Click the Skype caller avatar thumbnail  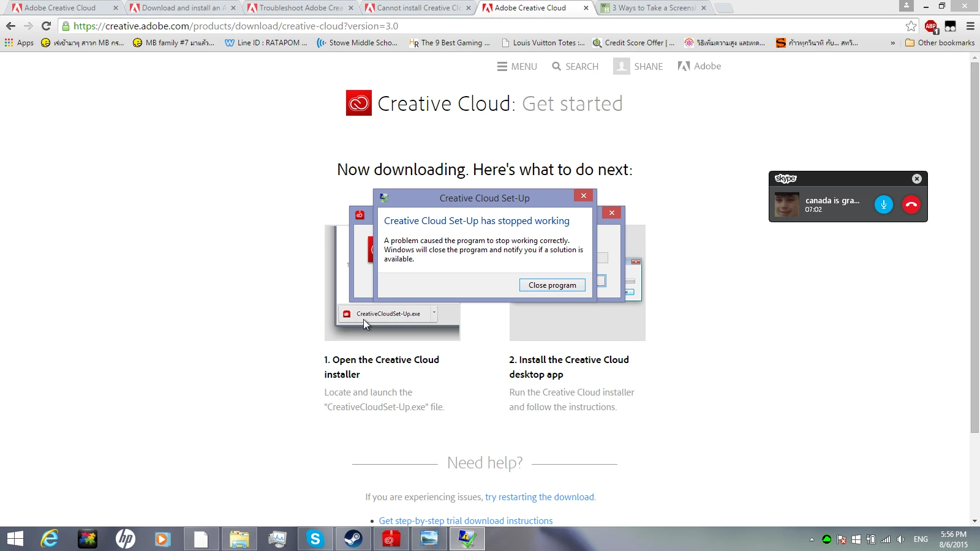[786, 204]
